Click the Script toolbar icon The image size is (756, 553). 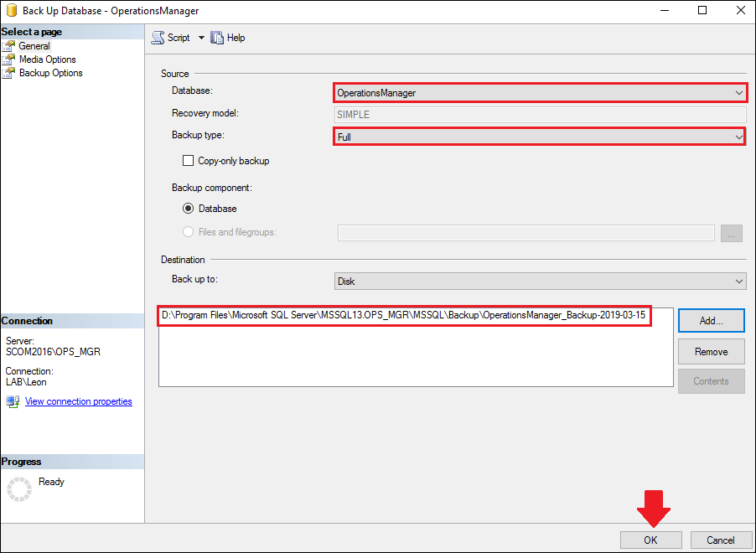pos(158,38)
